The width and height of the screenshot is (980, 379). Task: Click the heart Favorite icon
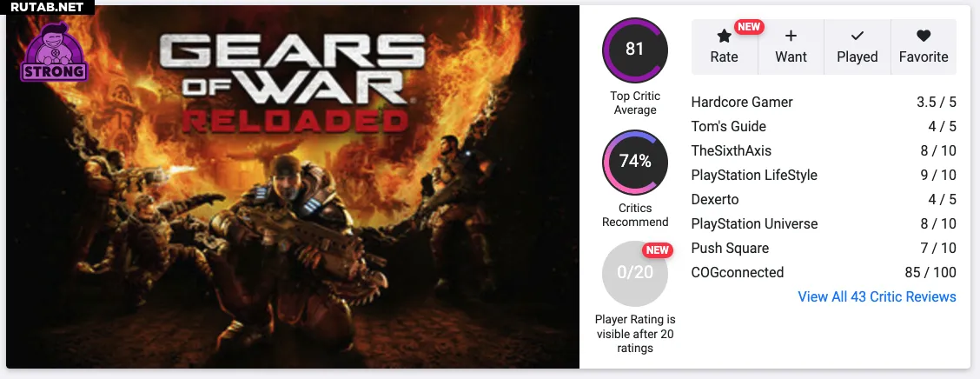[x=924, y=36]
